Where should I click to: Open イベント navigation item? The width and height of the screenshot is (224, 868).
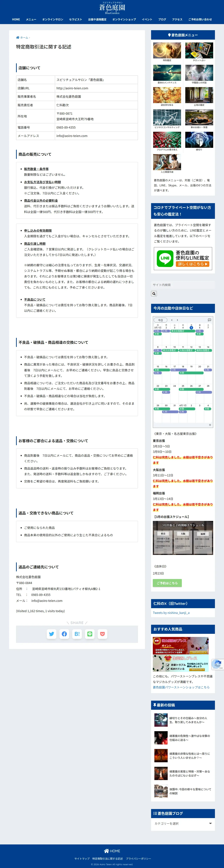[147, 20]
